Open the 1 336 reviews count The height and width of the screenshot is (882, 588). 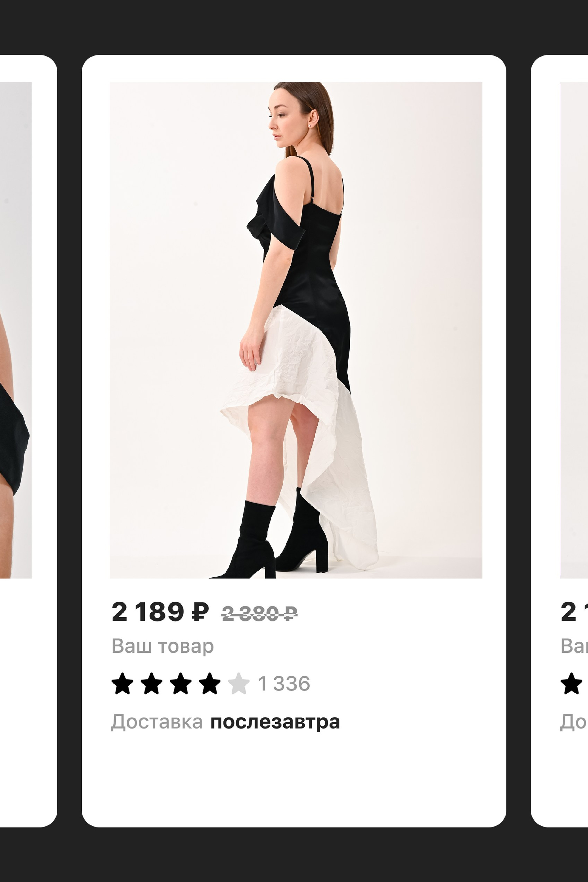(284, 683)
